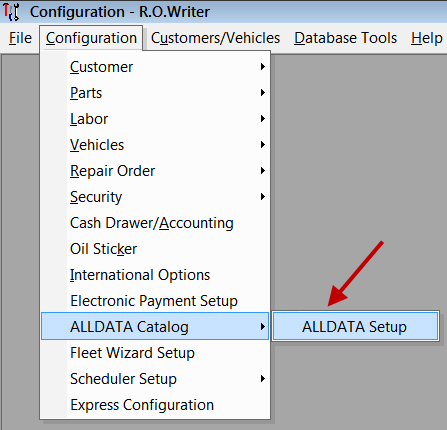Screen dimensions: 447x430
Task: Select the ALLDATA Catalog menu entry
Action: 155,326
